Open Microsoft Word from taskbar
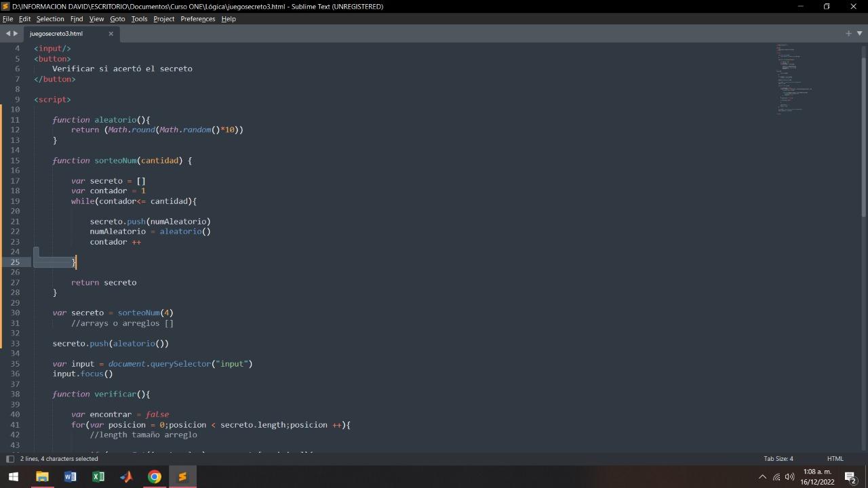The width and height of the screenshot is (868, 488). [x=70, y=476]
